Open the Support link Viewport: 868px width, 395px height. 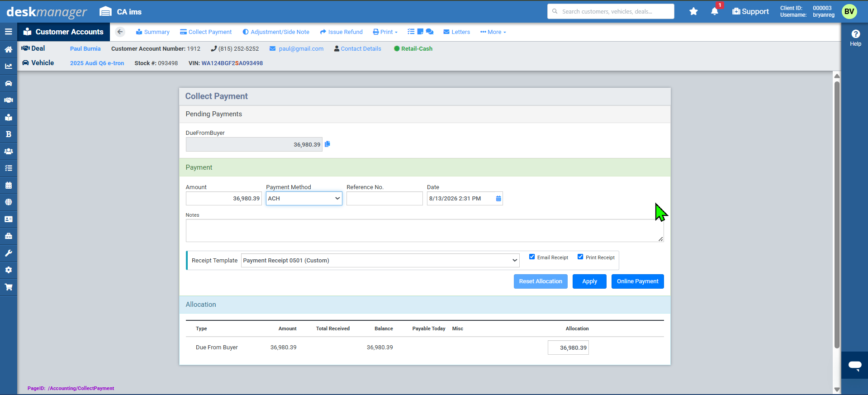pyautogui.click(x=750, y=11)
